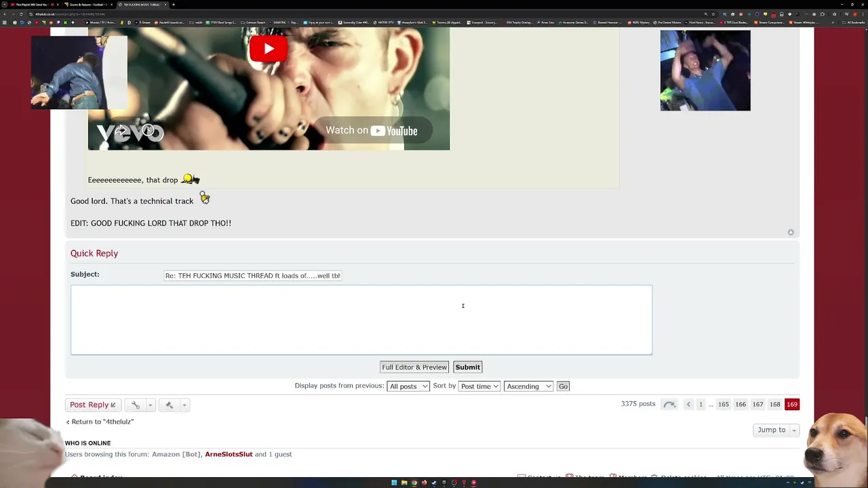Open a new browser tab

point(174,5)
